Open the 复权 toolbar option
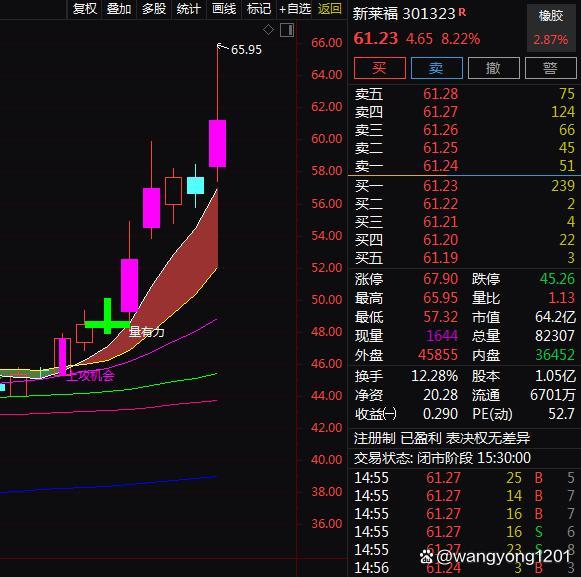581x577 pixels. click(x=84, y=9)
